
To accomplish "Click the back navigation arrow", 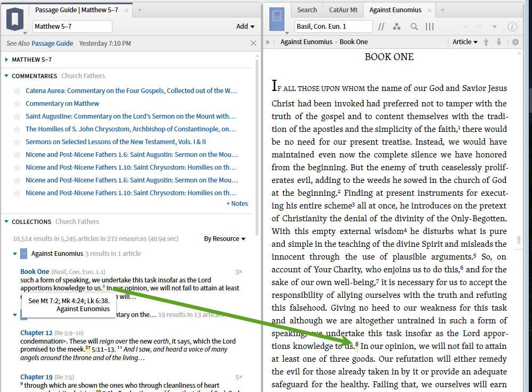I will tap(465, 27).
